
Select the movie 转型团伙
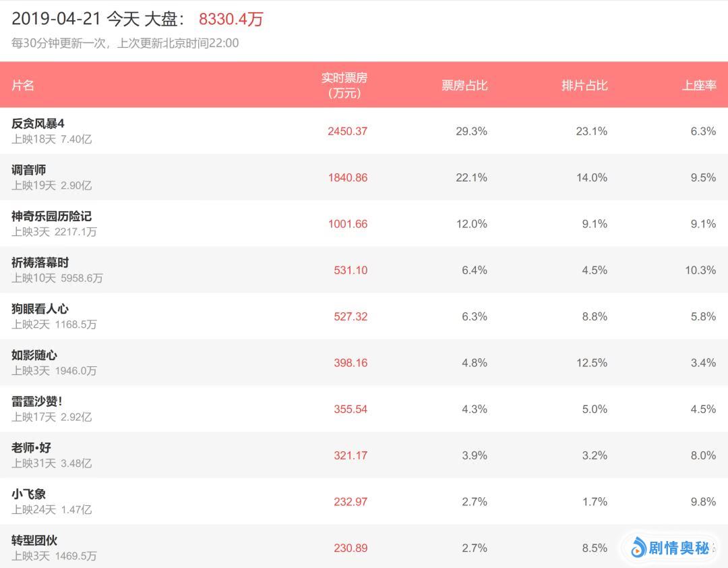click(34, 540)
